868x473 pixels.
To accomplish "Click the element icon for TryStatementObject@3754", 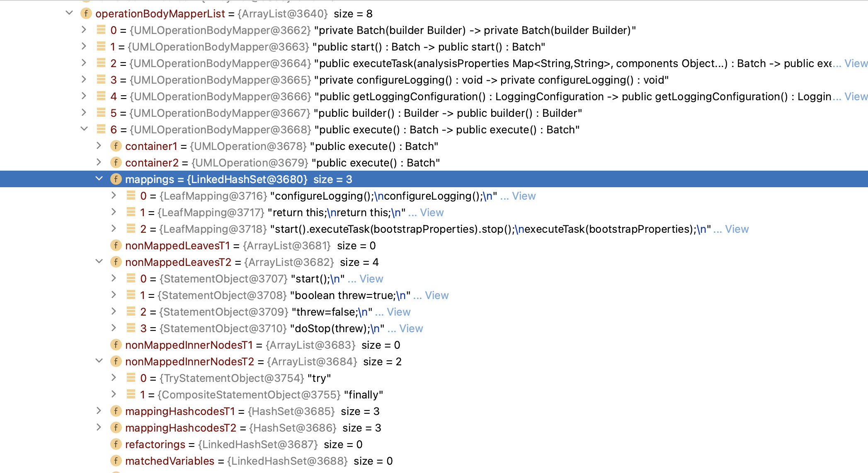I will click(x=131, y=378).
